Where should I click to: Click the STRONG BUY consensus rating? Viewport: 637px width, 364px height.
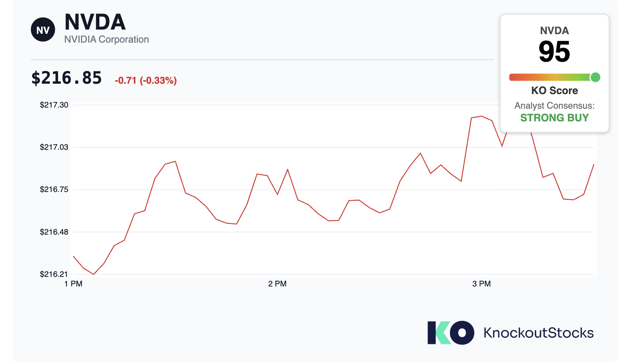554,118
